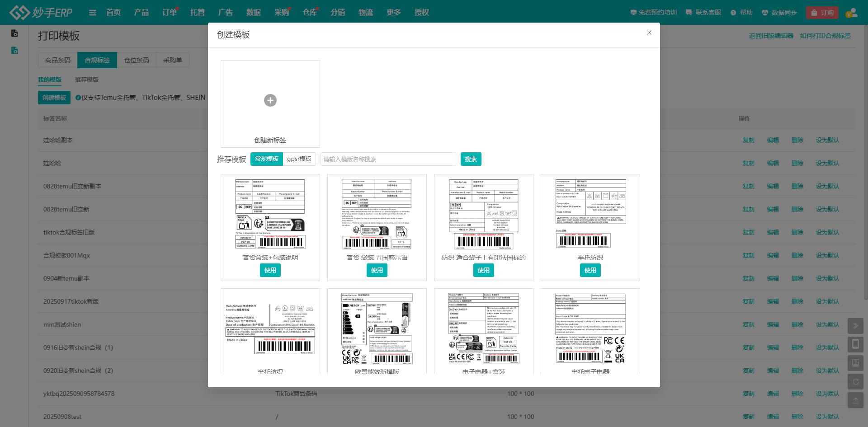Image resolution: width=868 pixels, height=427 pixels.
Task: Click the floating scroll-to-top arrow icon
Action: 855,400
